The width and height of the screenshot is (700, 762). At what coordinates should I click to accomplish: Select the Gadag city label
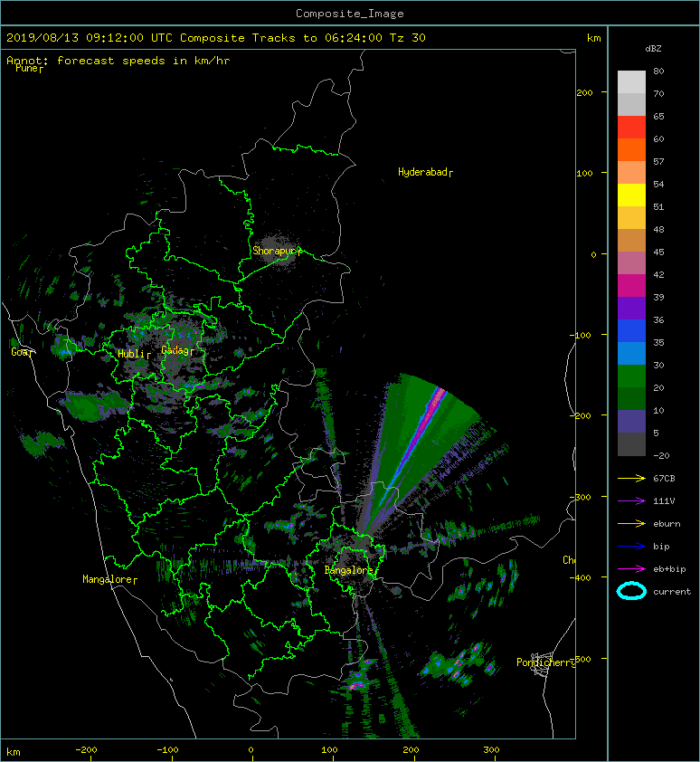(175, 350)
